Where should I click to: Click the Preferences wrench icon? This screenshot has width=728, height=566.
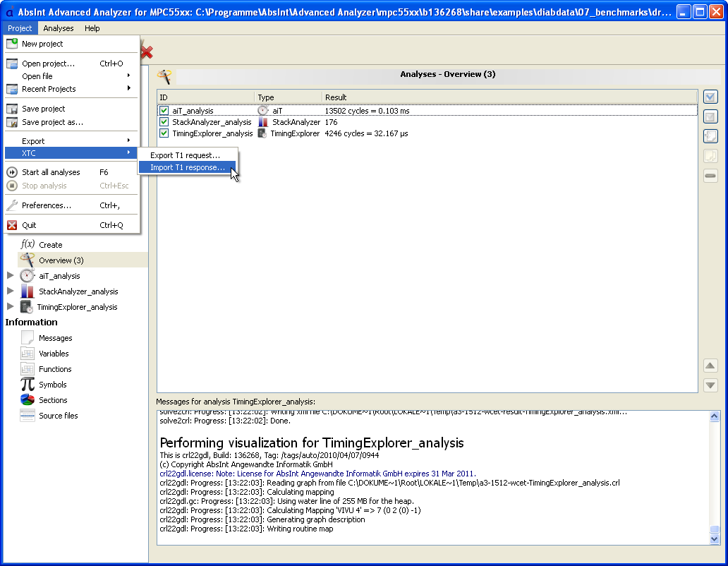click(x=12, y=205)
